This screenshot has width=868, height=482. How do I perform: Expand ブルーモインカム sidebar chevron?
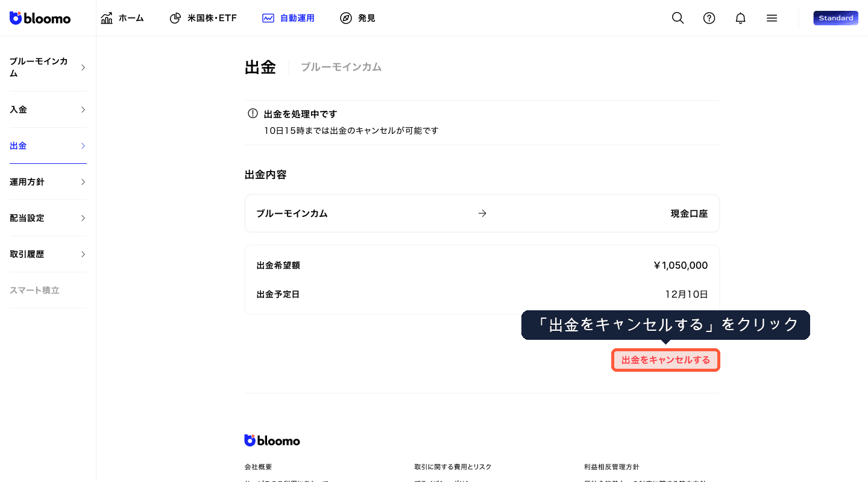83,67
